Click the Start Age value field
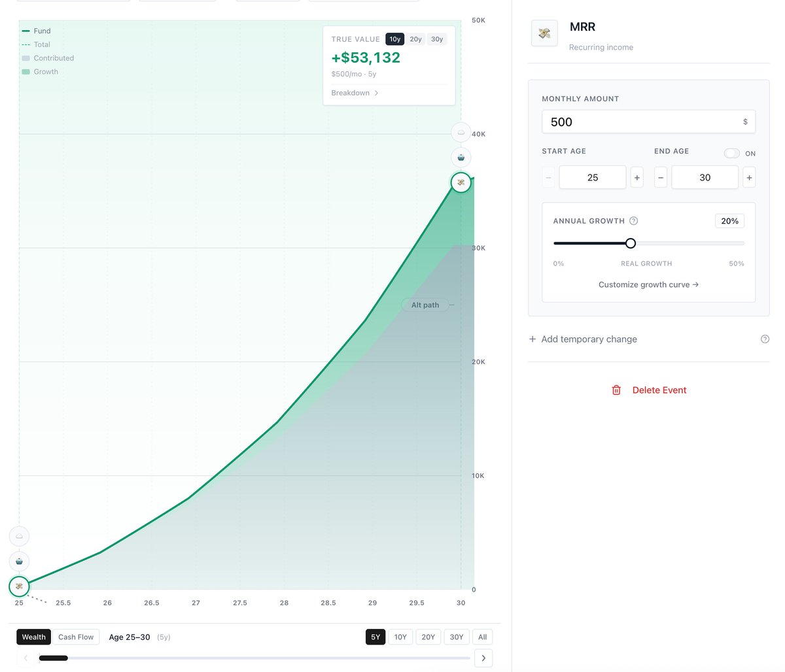The height and width of the screenshot is (672, 785). click(593, 178)
